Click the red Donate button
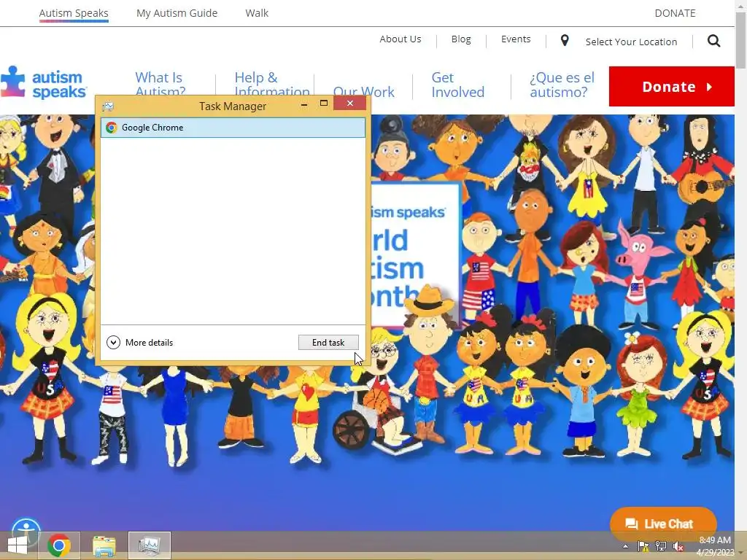The image size is (747, 560). [671, 87]
